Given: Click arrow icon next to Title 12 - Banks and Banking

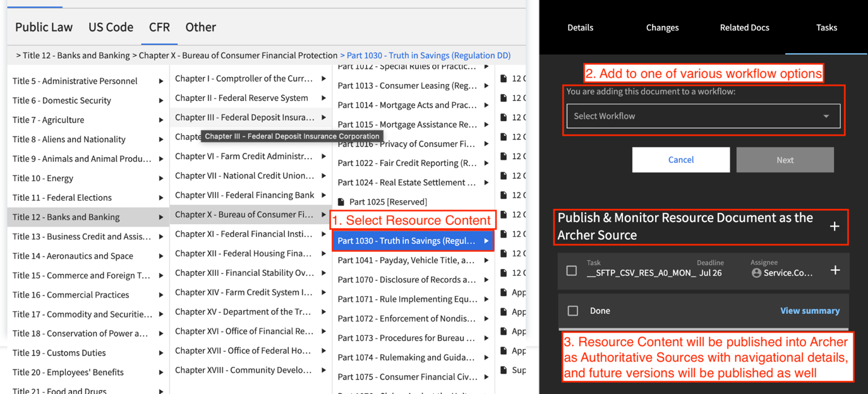Looking at the screenshot, I should point(161,217).
